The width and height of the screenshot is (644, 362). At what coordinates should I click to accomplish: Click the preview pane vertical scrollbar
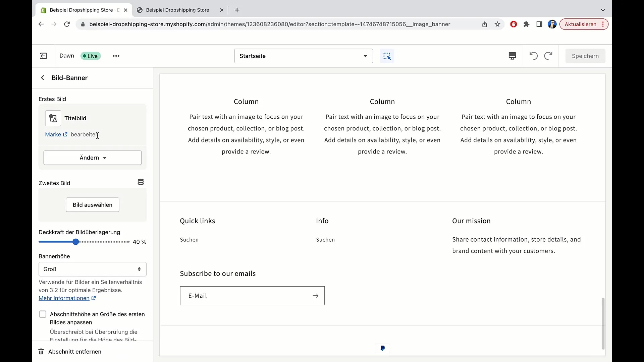pyautogui.click(x=603, y=323)
